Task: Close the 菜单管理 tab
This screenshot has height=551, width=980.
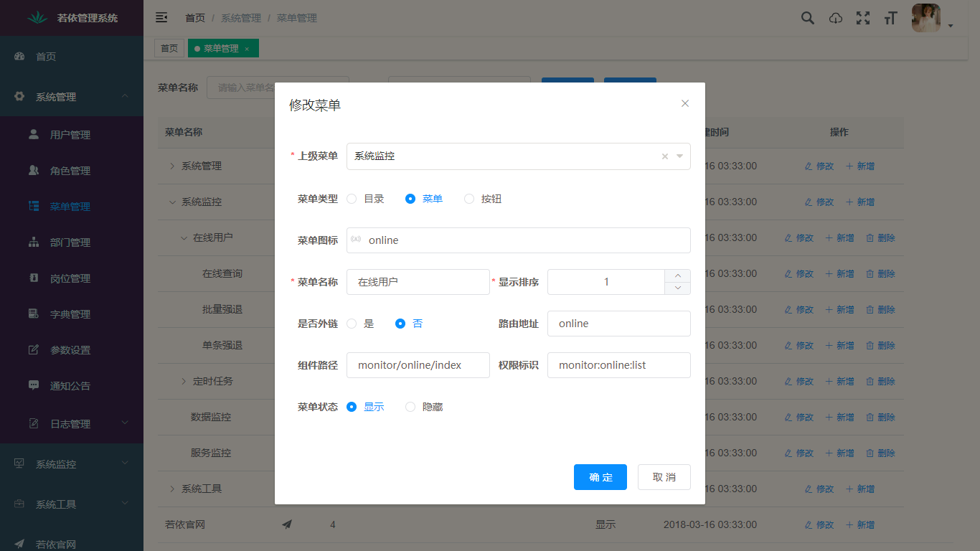Action: pyautogui.click(x=247, y=49)
